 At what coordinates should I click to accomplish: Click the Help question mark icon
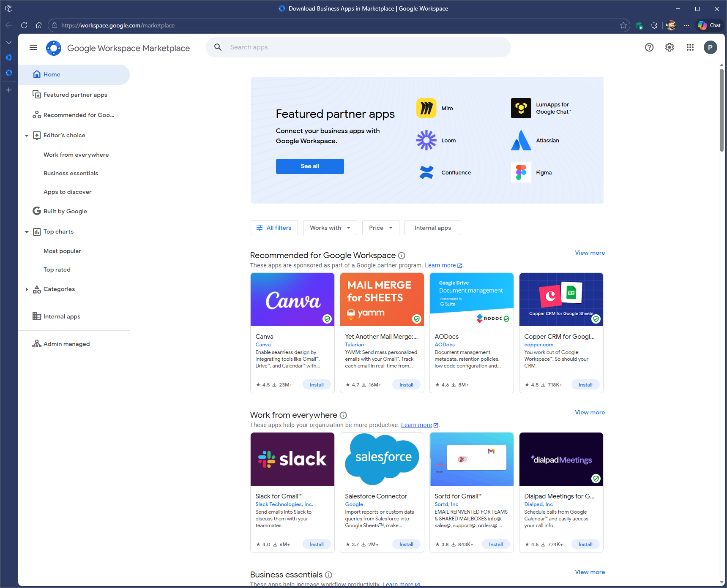(x=649, y=47)
